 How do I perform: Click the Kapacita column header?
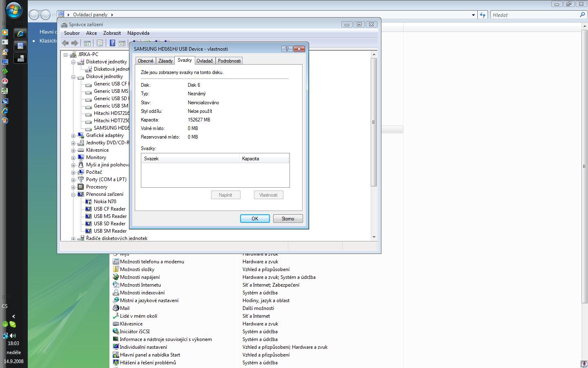264,159
